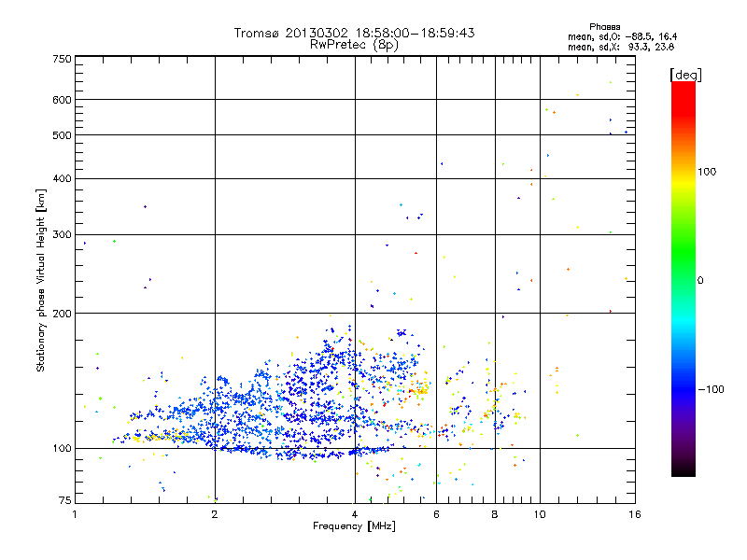Image resolution: width=747 pixels, height=560 pixels.
Task: Click the x-axis label '4'
Action: [355, 514]
